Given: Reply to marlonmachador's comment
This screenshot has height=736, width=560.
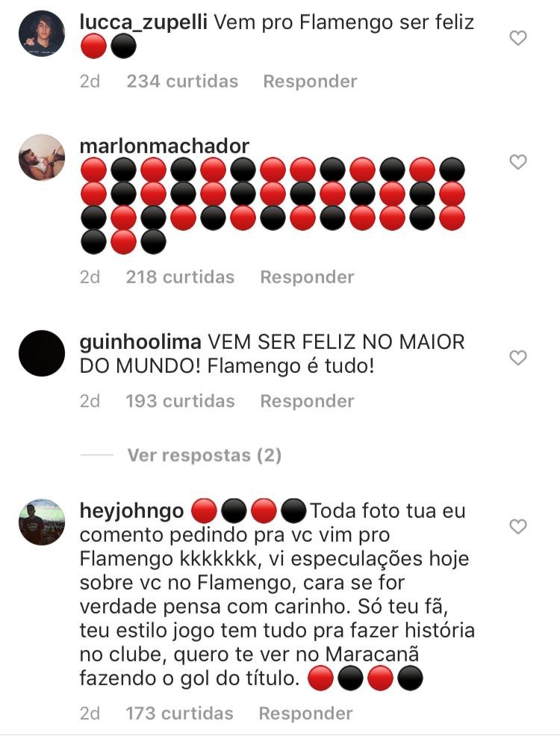Looking at the screenshot, I should pyautogui.click(x=307, y=277).
